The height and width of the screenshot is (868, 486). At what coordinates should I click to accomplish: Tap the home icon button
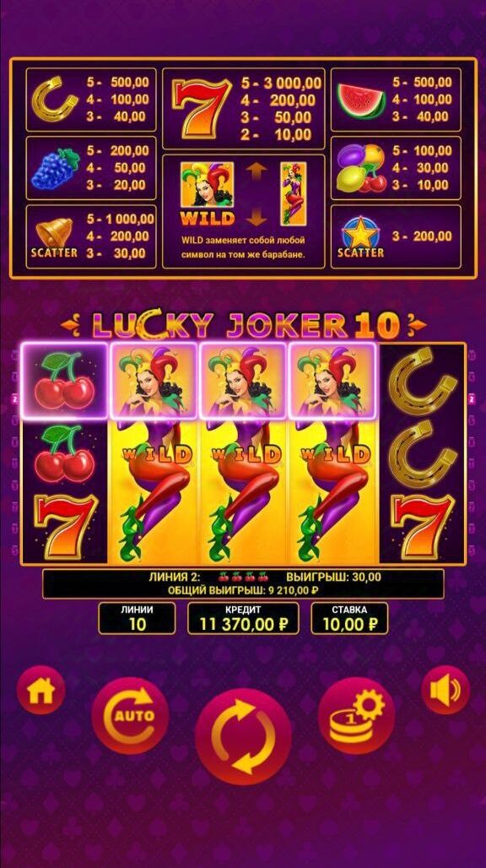[x=40, y=690]
